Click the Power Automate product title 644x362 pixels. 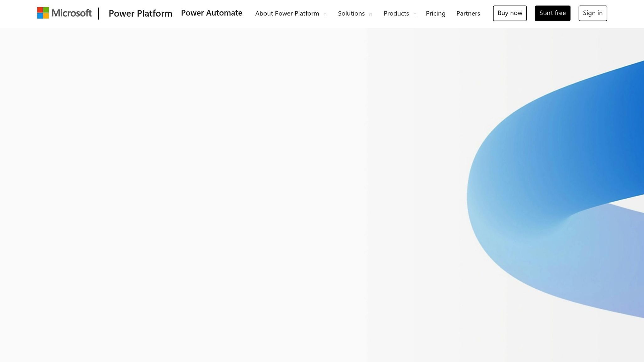pos(211,13)
